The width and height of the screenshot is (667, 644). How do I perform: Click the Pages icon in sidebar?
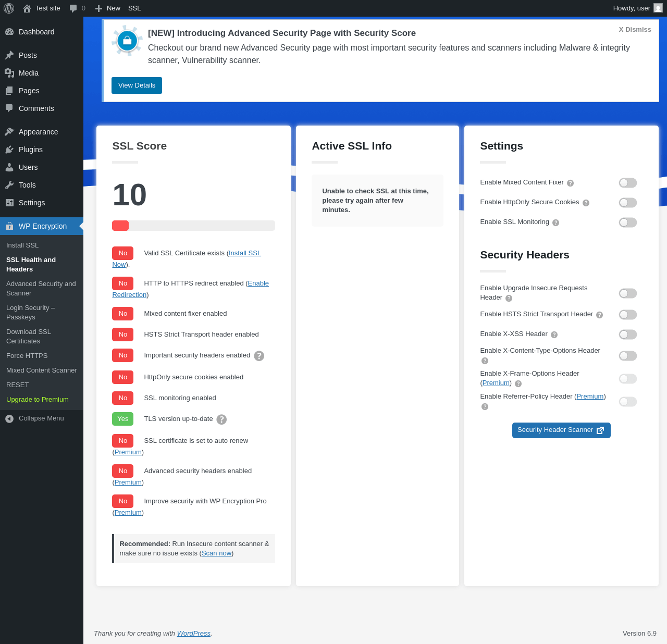(9, 91)
